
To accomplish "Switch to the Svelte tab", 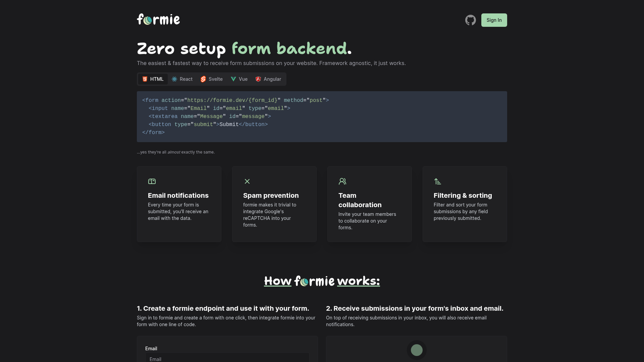I will point(212,79).
